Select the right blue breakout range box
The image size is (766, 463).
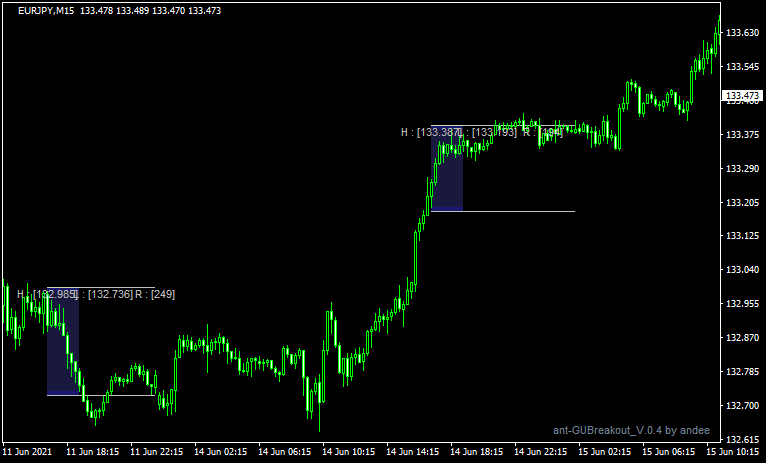click(x=447, y=170)
